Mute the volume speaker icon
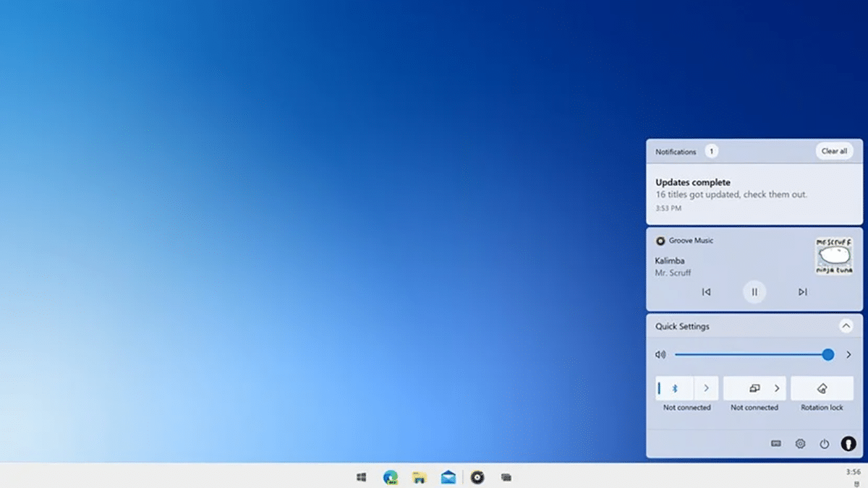This screenshot has height=488, width=868. (x=660, y=354)
